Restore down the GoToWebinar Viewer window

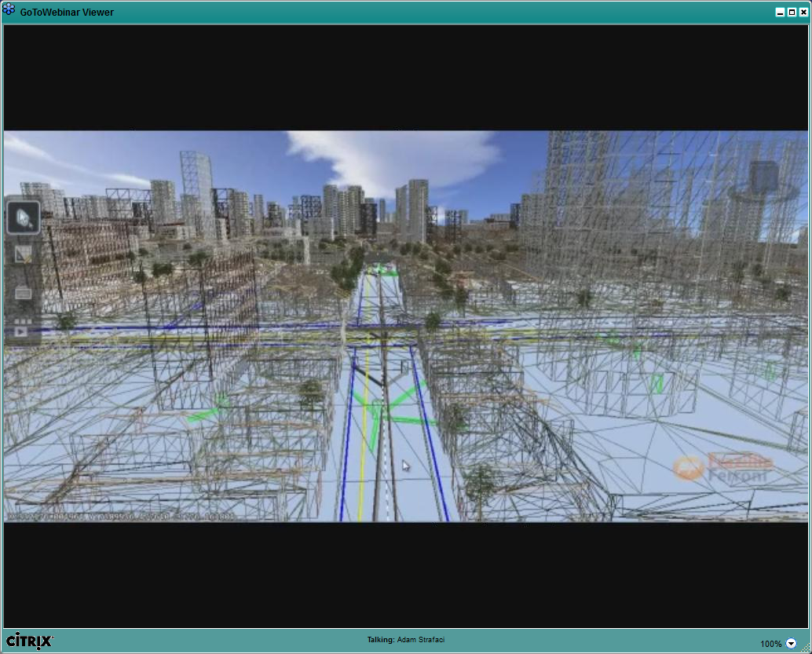pyautogui.click(x=791, y=12)
